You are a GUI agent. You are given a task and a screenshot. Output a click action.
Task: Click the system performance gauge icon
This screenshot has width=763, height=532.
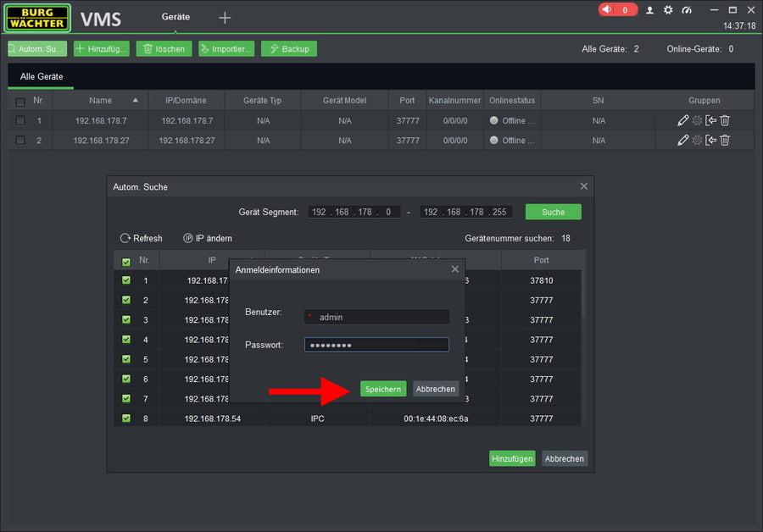[x=687, y=10]
